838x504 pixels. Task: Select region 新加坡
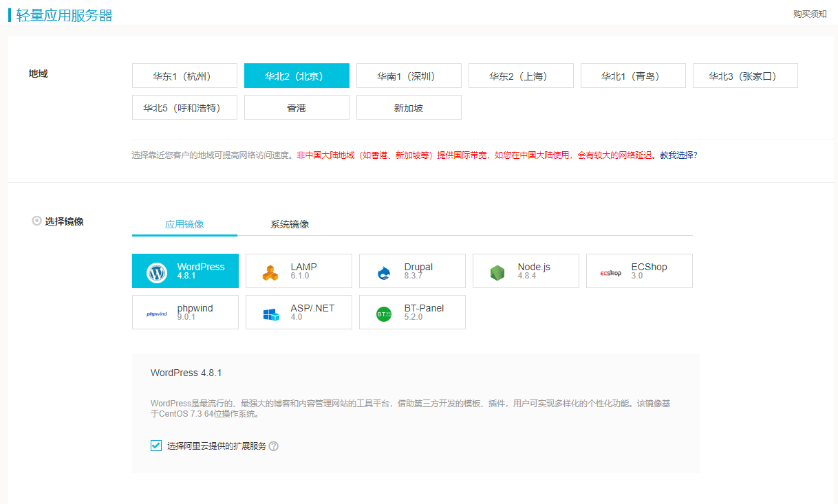[409, 107]
